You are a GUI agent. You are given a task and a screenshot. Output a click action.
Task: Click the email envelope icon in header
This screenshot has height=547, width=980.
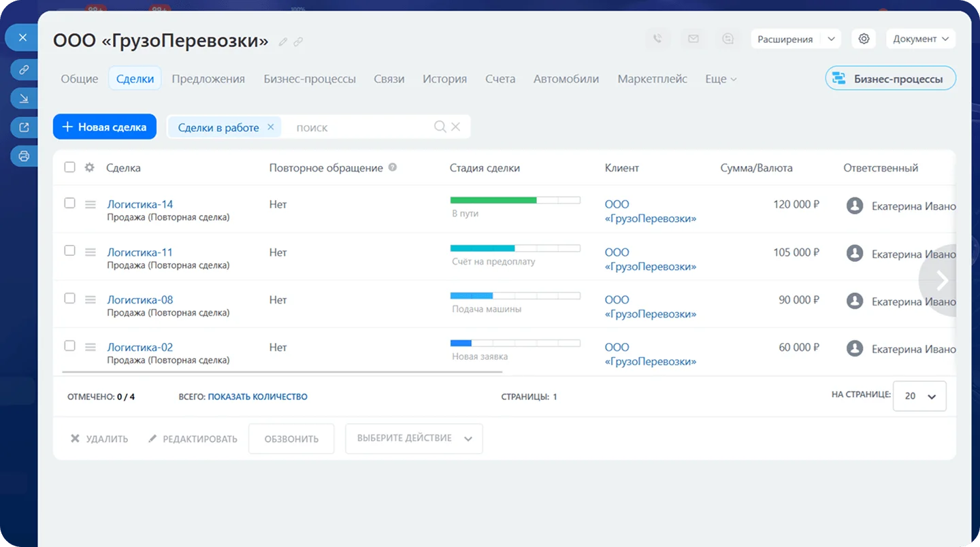[693, 39]
